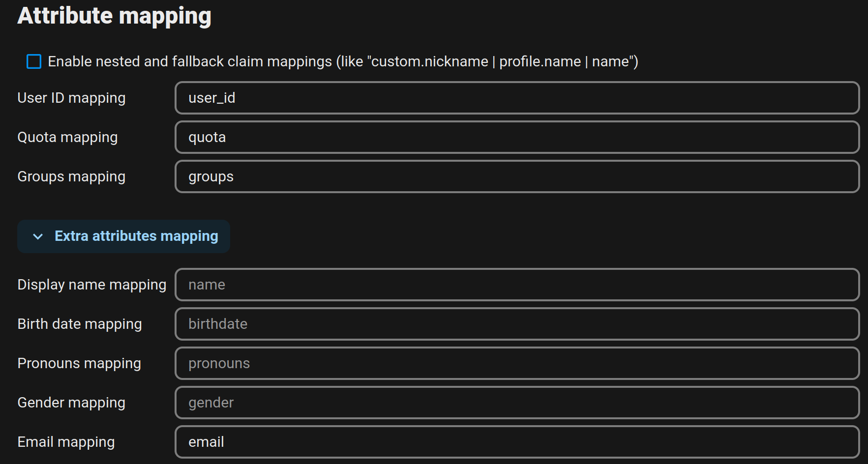Focus the User ID mapping input field
868x464 pixels.
[x=516, y=98]
